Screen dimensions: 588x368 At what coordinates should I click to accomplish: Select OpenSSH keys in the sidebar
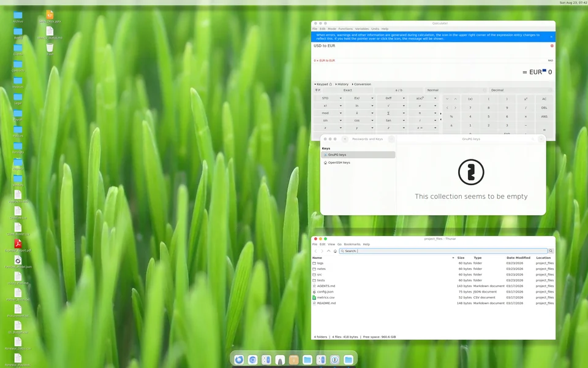click(358, 163)
